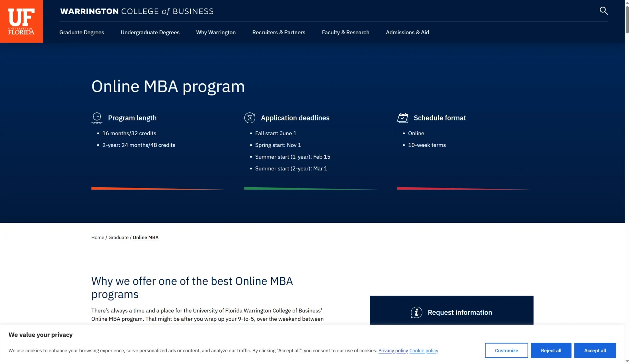Click the Schedule format calendar icon

coord(403,118)
